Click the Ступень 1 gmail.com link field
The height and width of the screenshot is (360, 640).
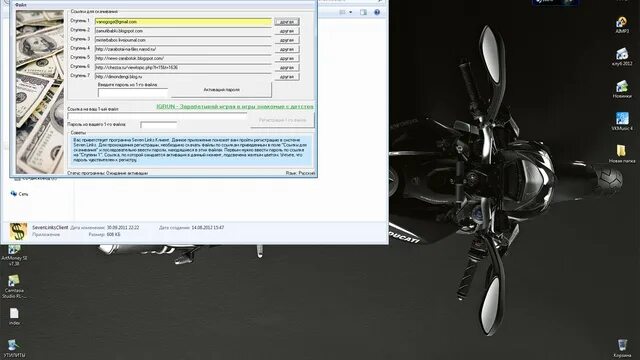183,22
